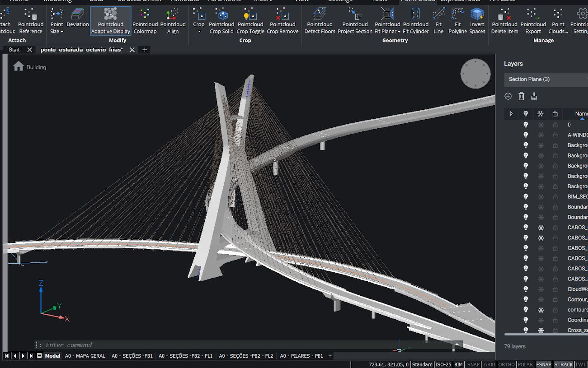Screen dimensions: 588x368
Task: Select Pointcloud Delete Item
Action: (x=504, y=20)
